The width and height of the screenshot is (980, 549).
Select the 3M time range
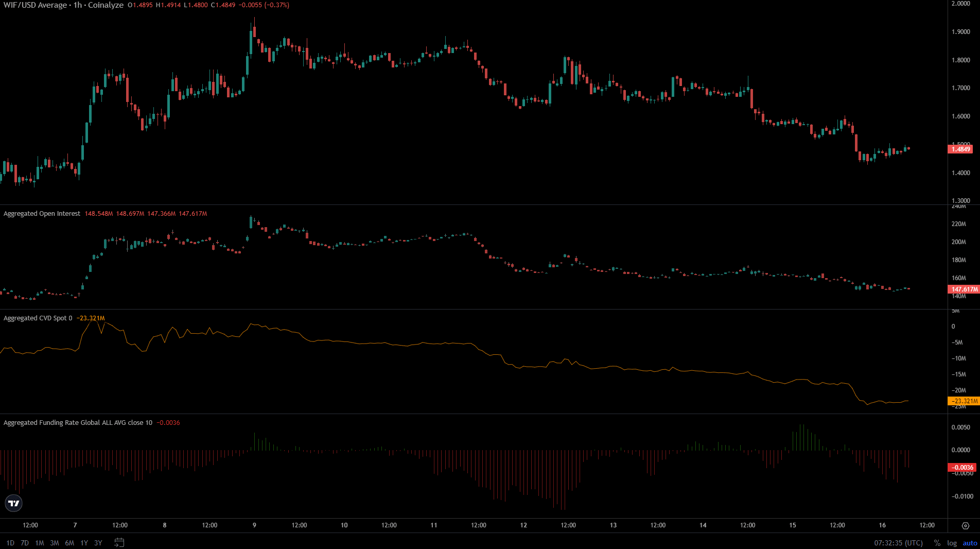tap(55, 543)
